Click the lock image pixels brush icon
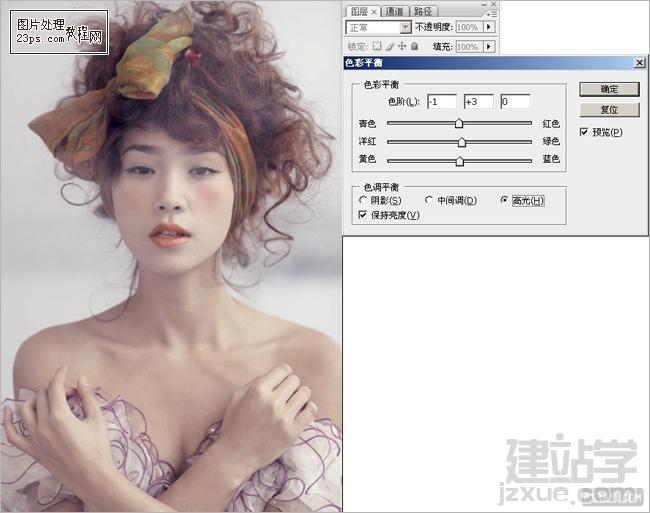This screenshot has width=650, height=513. [390, 46]
